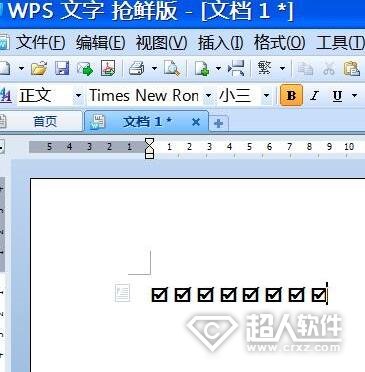
Task: Click the last checkbox symbol in the document
Action: point(319,295)
